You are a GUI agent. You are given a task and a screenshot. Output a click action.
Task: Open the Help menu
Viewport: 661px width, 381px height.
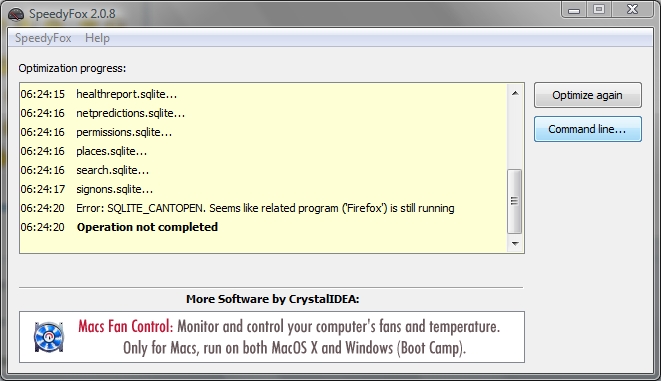pos(97,38)
